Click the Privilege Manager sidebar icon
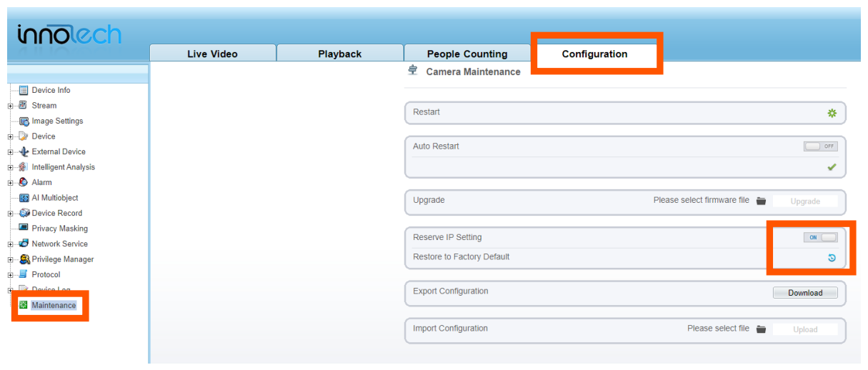This screenshot has width=868, height=370. click(24, 259)
